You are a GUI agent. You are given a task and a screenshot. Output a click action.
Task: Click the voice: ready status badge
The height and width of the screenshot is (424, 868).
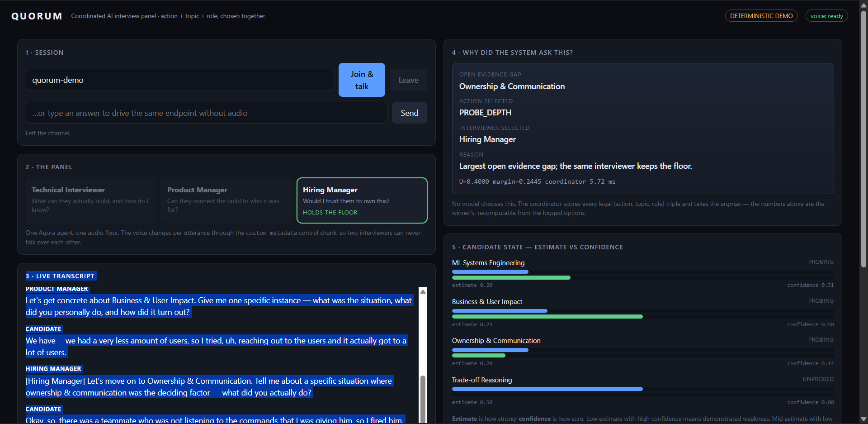[826, 16]
